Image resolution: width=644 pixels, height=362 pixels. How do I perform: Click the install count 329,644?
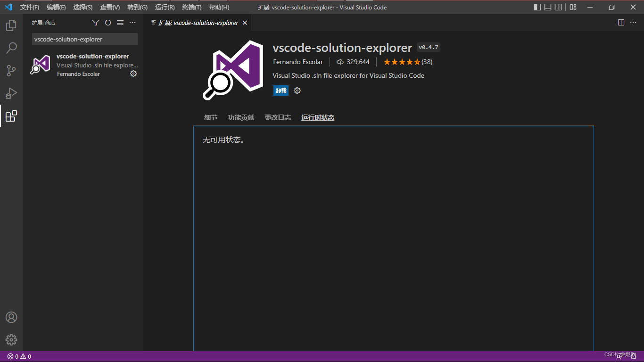pyautogui.click(x=353, y=62)
